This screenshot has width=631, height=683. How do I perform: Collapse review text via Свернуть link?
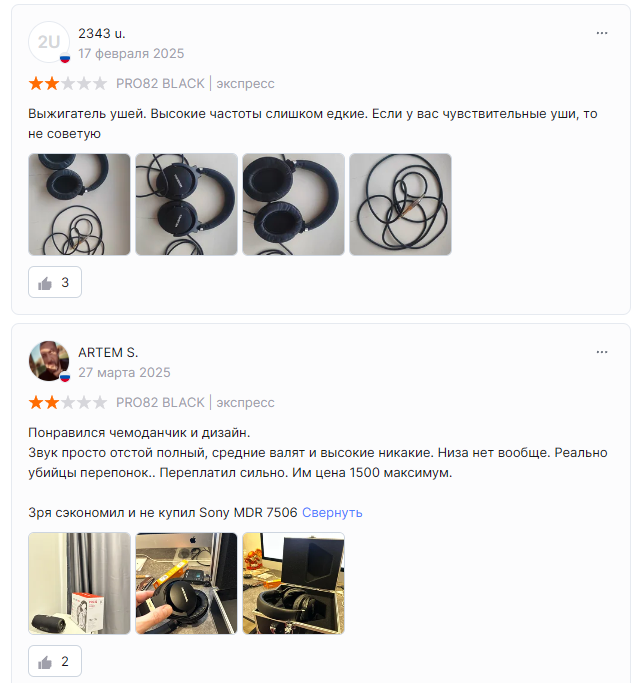pos(332,513)
